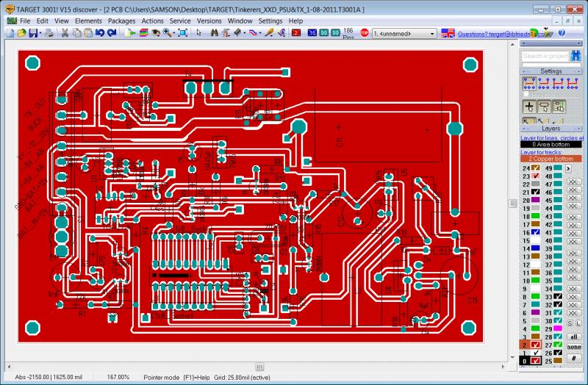Viewport: 588px width, 385px height.
Task: Select the pointer mode arrow tool
Action: (x=198, y=33)
